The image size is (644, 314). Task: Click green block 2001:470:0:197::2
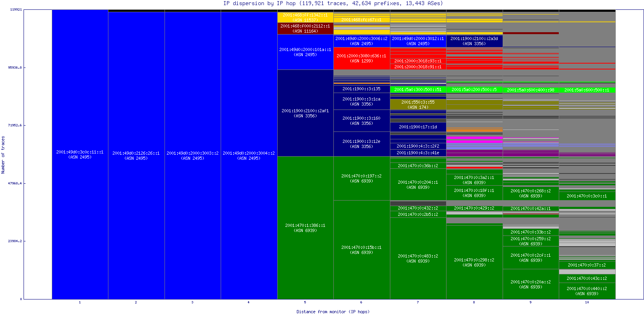(x=362, y=178)
